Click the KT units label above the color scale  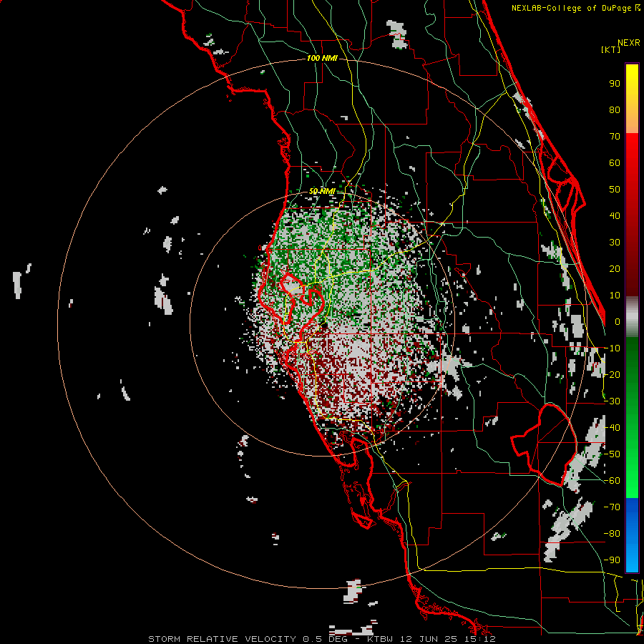click(x=611, y=49)
